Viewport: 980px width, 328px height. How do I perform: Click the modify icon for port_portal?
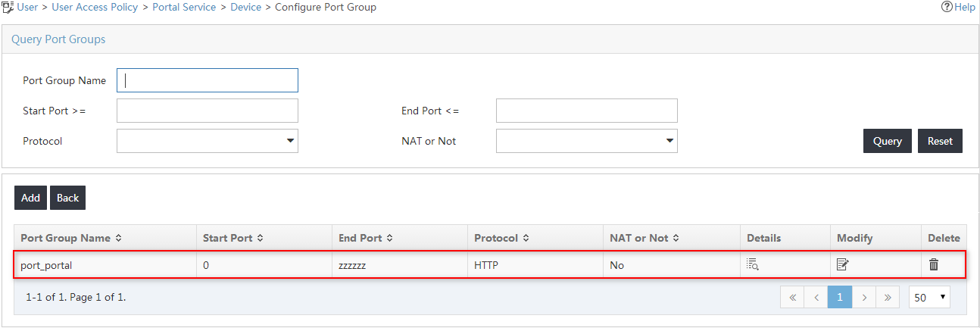[x=842, y=264]
